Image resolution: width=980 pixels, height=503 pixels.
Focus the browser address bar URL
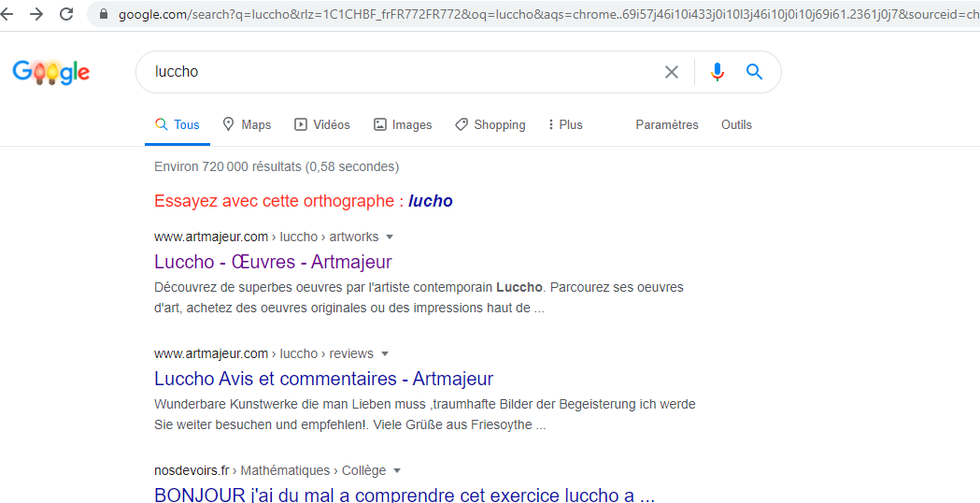click(x=548, y=14)
